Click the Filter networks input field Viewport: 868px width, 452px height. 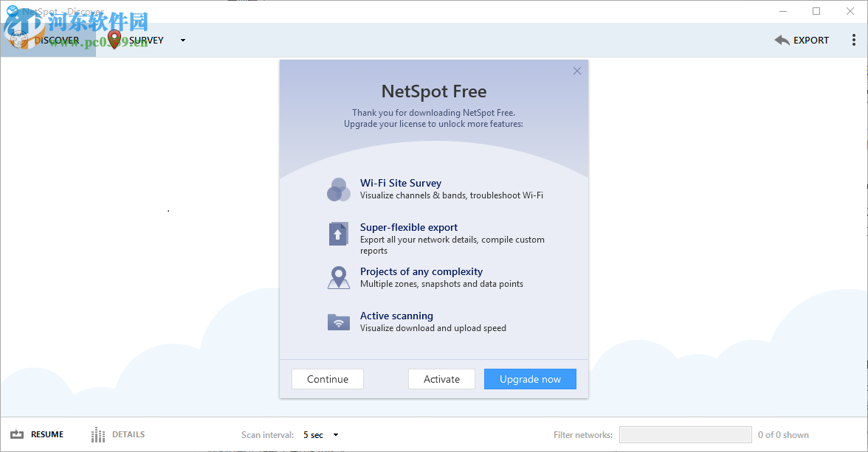click(x=685, y=434)
